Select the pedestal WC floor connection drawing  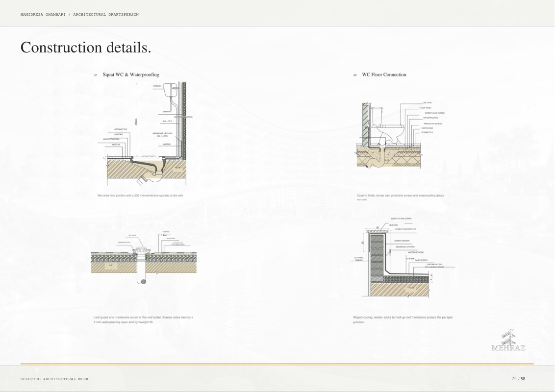pos(401,135)
